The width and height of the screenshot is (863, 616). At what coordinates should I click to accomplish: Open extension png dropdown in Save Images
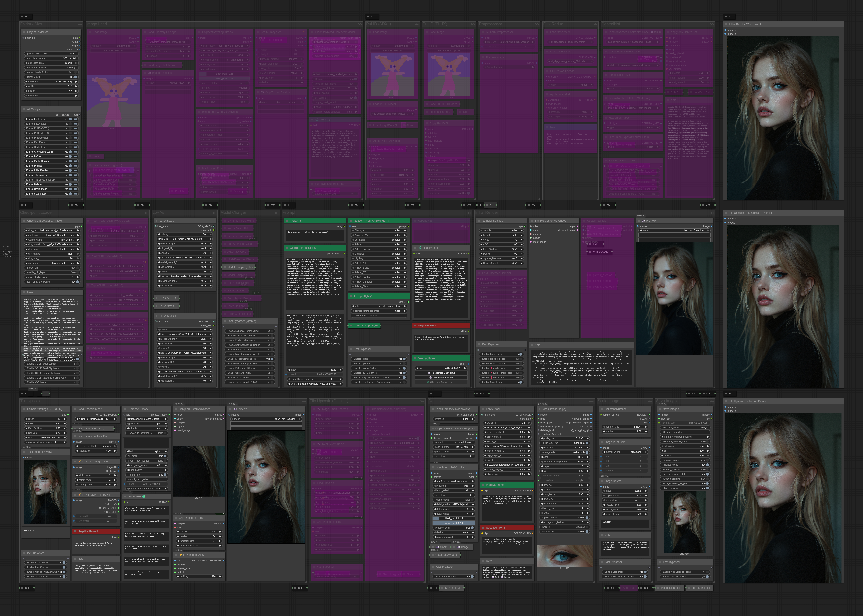coord(685,446)
